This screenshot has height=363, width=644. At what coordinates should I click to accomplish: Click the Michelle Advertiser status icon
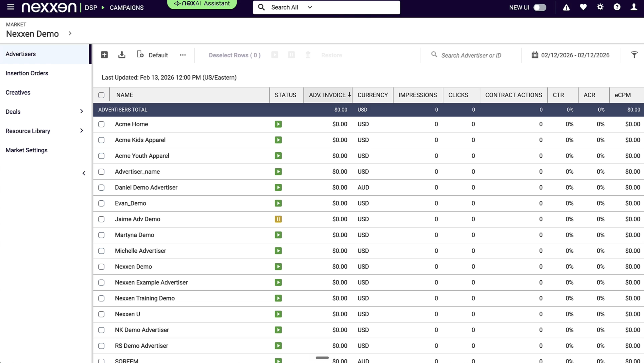click(x=278, y=251)
